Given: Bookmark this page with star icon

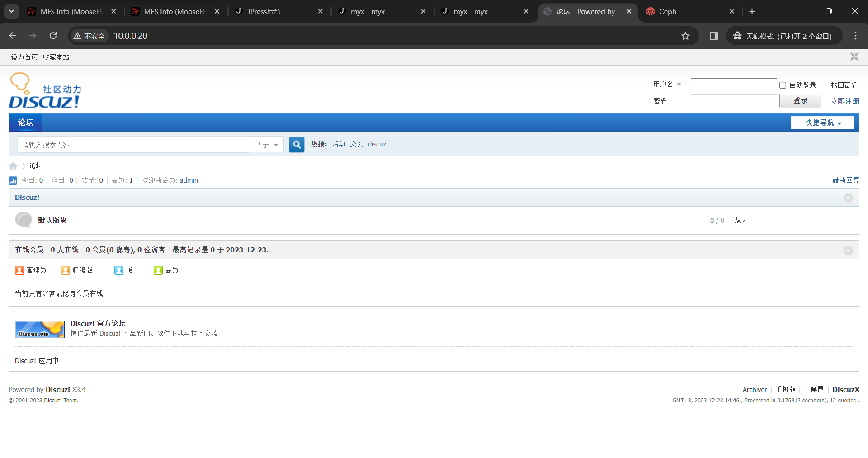Looking at the screenshot, I should pyautogui.click(x=685, y=36).
